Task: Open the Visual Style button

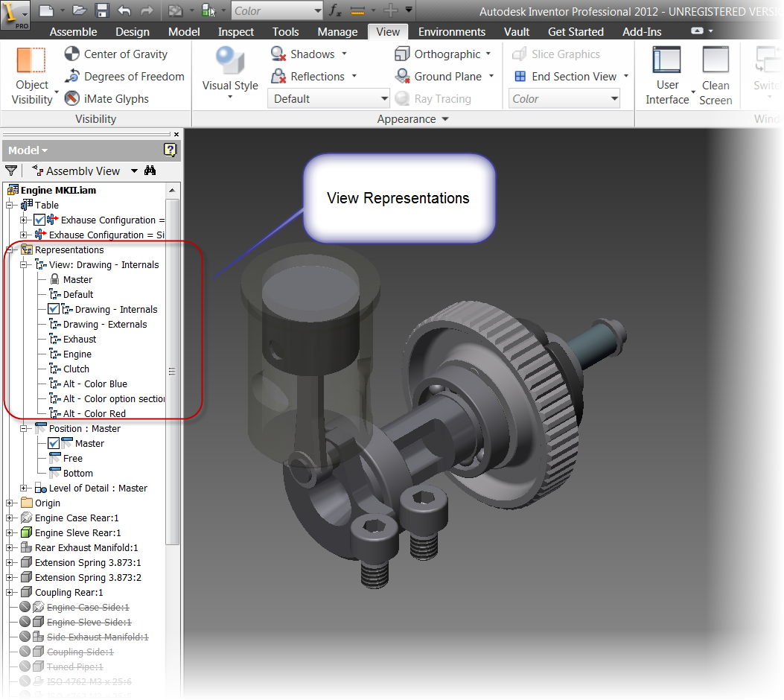Action: click(x=230, y=72)
